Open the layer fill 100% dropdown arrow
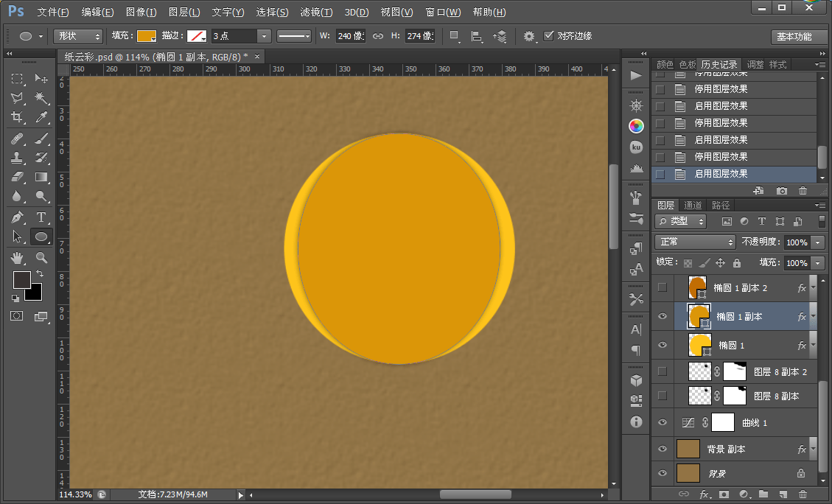This screenshot has width=832, height=504. tap(818, 263)
